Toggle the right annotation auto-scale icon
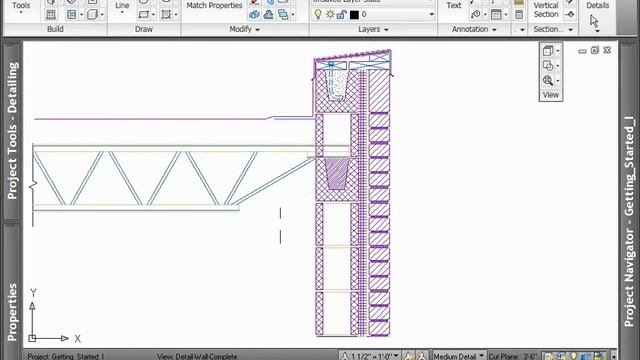Image resolution: width=640 pixels, height=360 pixels. [421, 356]
